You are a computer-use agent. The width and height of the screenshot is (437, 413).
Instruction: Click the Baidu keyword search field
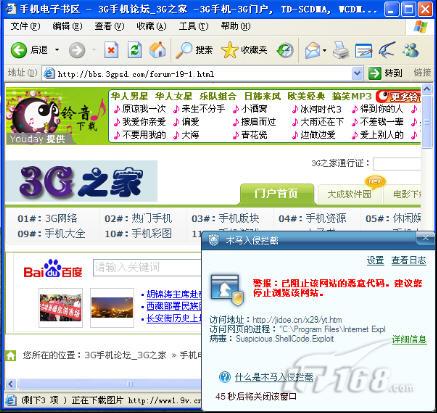tap(147, 267)
